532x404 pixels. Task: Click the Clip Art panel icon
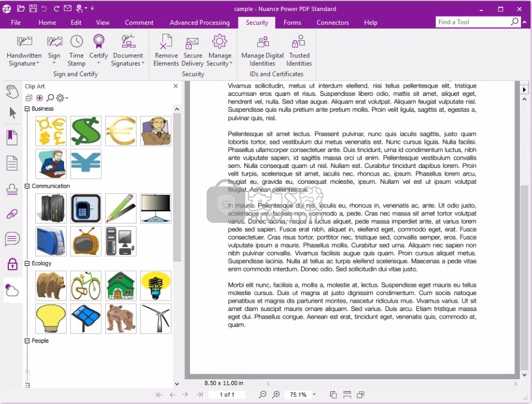coord(12,290)
